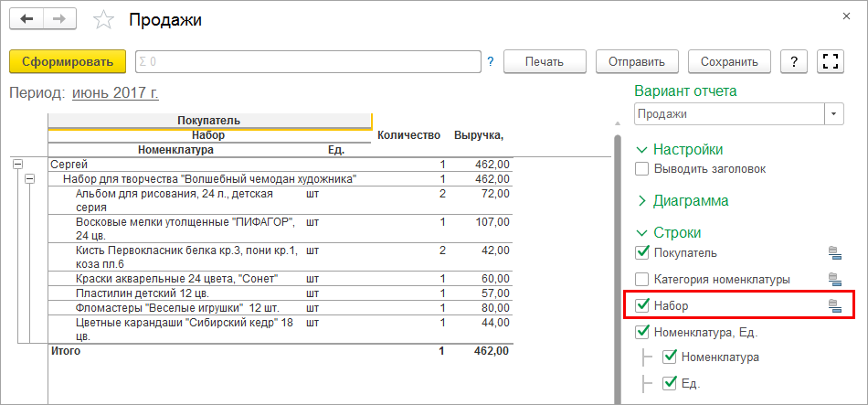Click the sum display field
This screenshot has width=868, height=405.
click(x=308, y=62)
